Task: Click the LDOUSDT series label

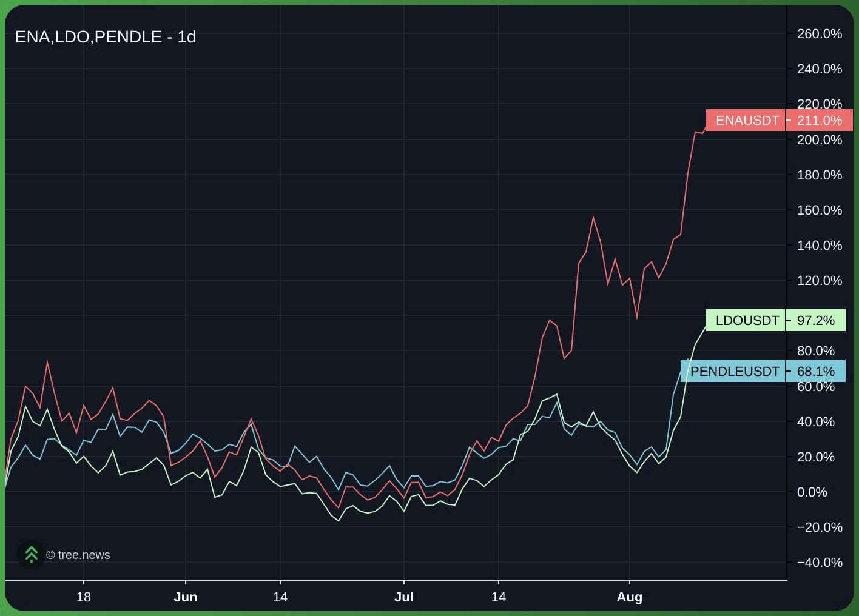Action: click(746, 320)
